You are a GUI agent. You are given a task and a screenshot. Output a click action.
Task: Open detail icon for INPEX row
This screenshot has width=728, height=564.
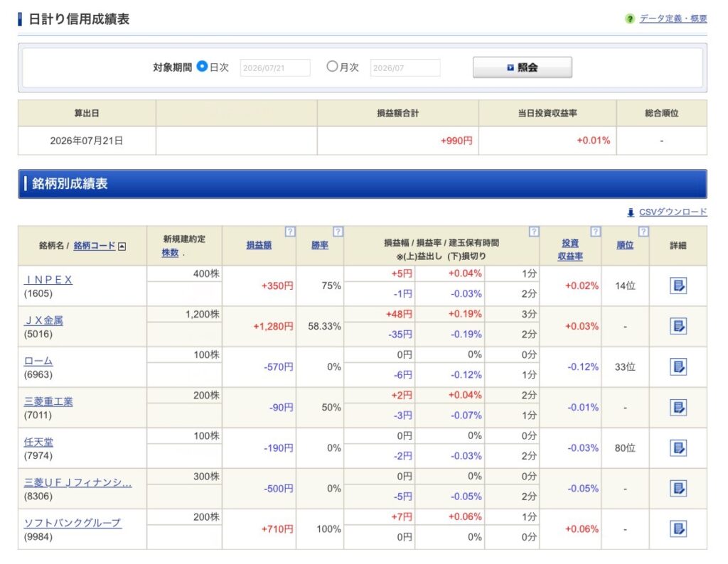pyautogui.click(x=678, y=286)
